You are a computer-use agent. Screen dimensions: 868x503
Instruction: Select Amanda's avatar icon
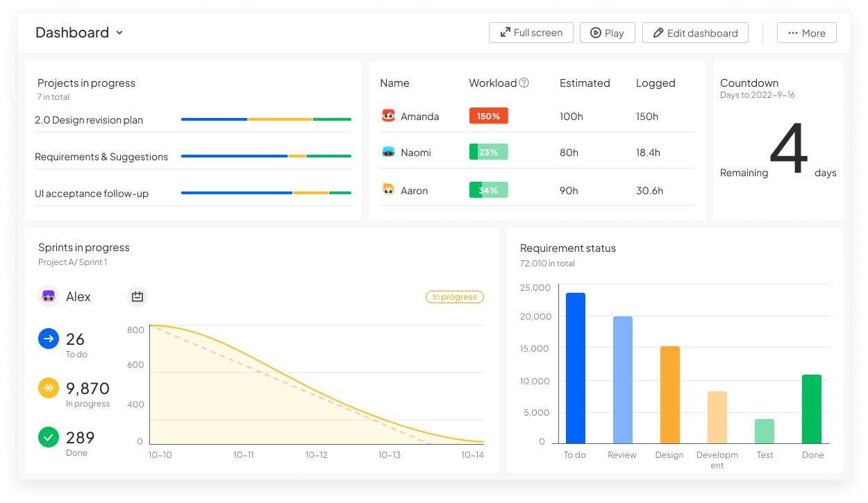[x=388, y=116]
